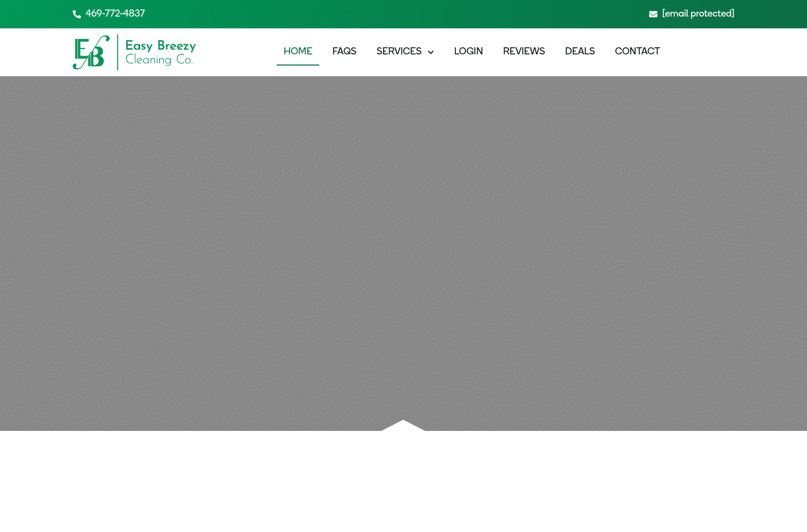807x532 pixels.
Task: Click the phone icon in top bar
Action: tap(77, 14)
